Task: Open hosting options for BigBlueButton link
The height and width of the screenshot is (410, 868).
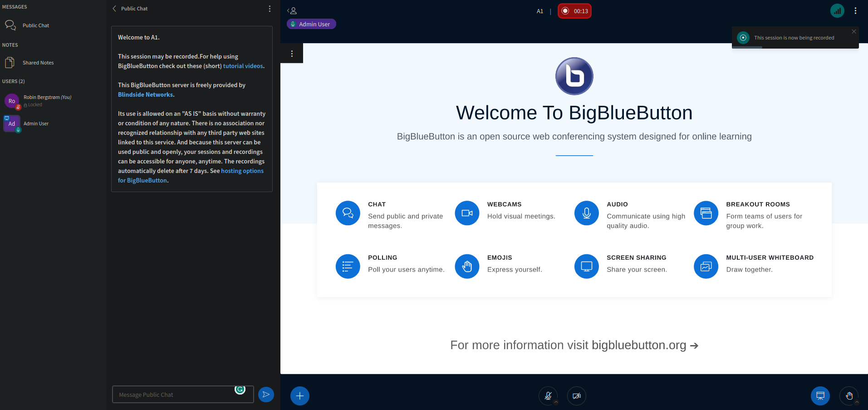Action: 191,176
